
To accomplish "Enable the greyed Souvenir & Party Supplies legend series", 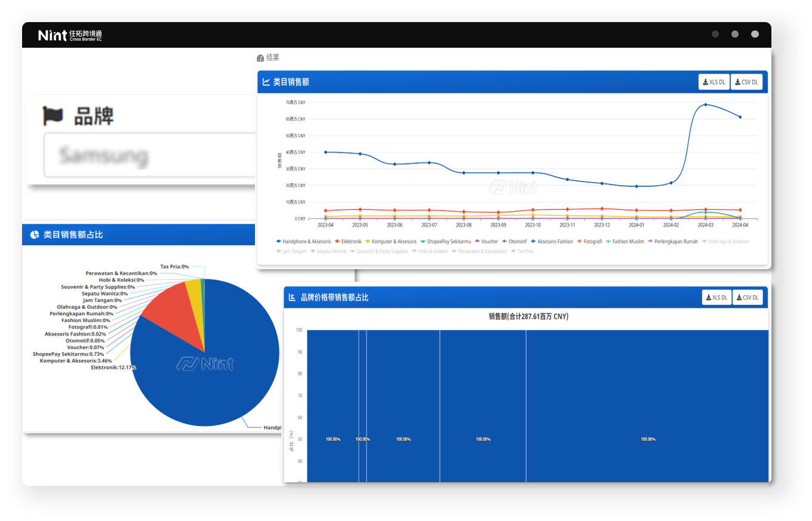I will [x=379, y=251].
